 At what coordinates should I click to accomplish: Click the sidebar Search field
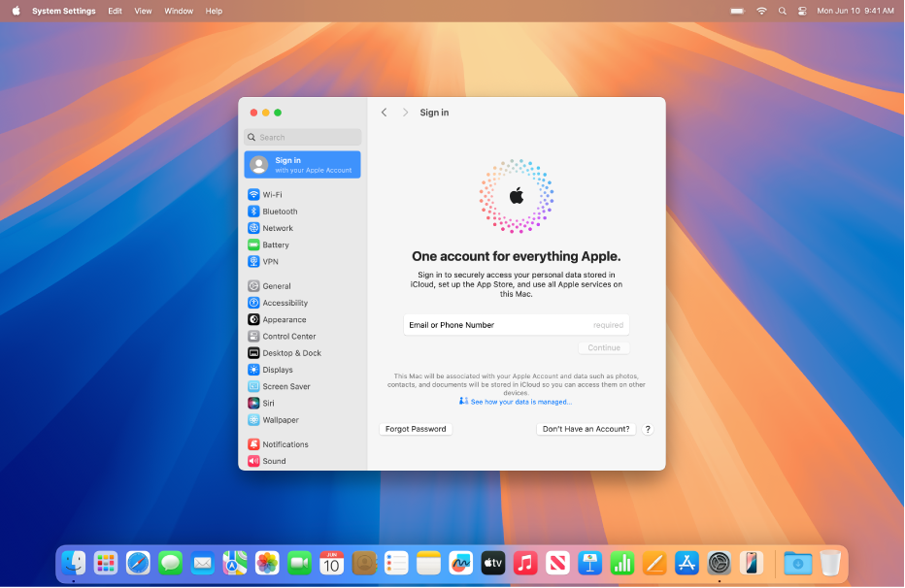click(302, 137)
